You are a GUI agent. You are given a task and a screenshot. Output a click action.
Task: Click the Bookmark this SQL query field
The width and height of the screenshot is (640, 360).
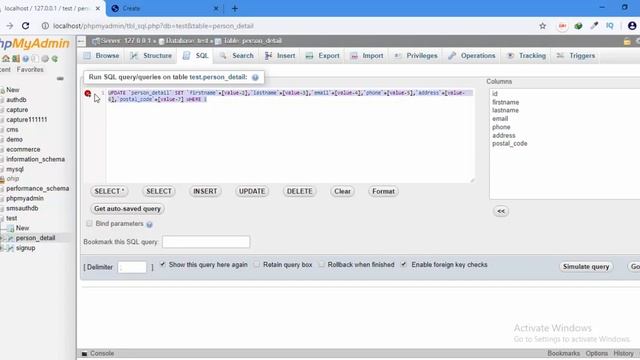tap(206, 242)
